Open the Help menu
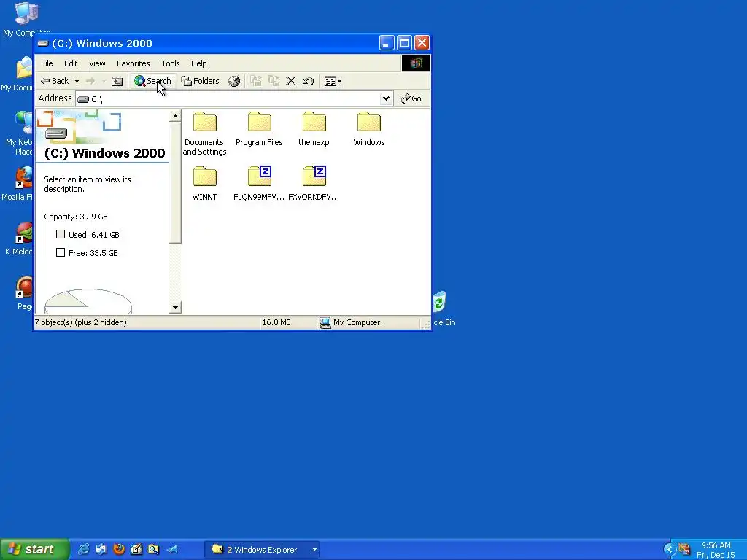The height and width of the screenshot is (560, 747). (198, 63)
